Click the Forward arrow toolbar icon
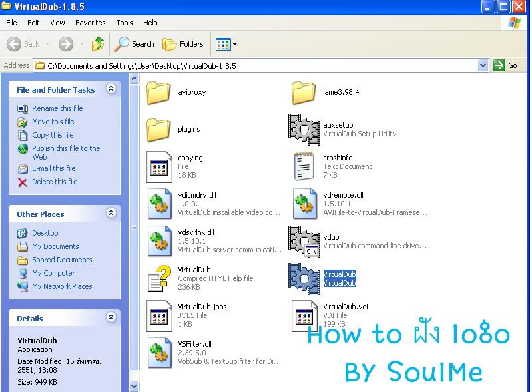Screen dimensions: 532x392 [x=66, y=44]
